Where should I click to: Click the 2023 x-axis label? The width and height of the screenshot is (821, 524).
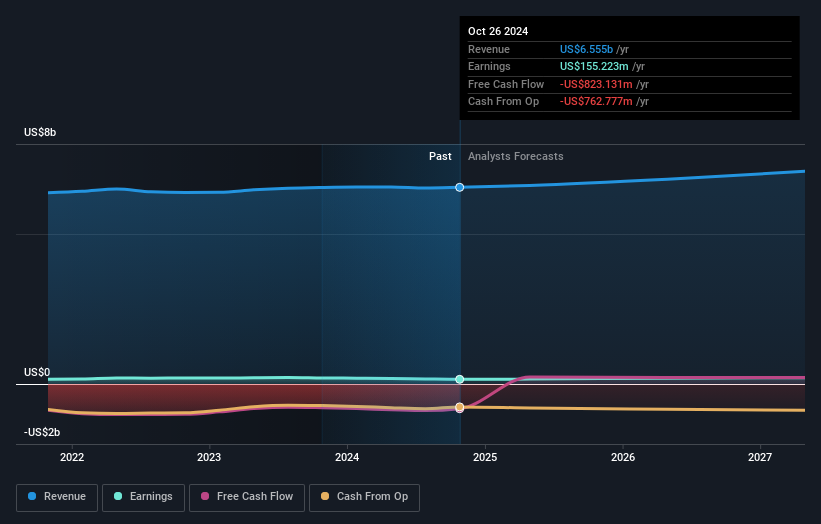click(x=209, y=457)
